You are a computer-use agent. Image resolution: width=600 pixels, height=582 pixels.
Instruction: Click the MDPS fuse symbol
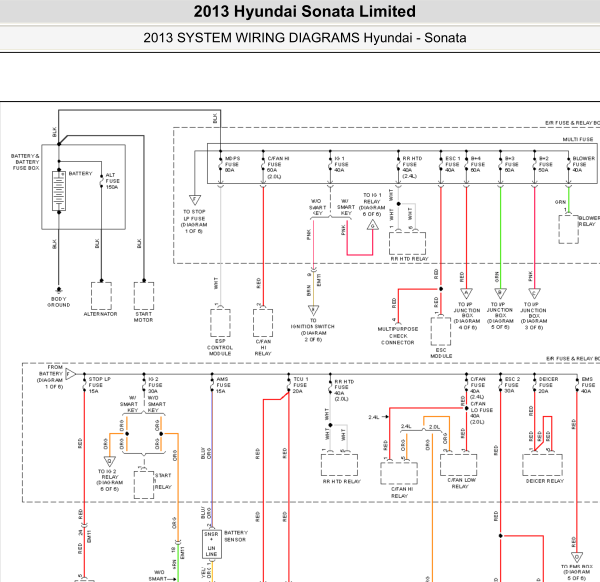click(x=220, y=165)
